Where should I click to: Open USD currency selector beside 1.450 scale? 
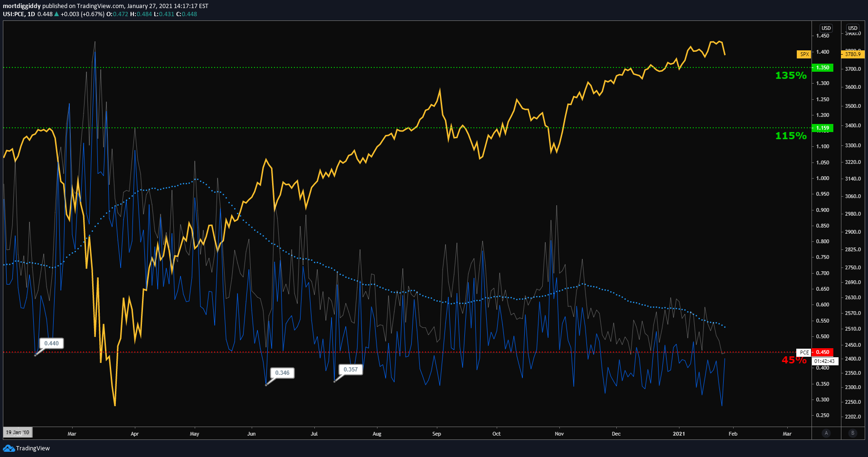pyautogui.click(x=826, y=28)
